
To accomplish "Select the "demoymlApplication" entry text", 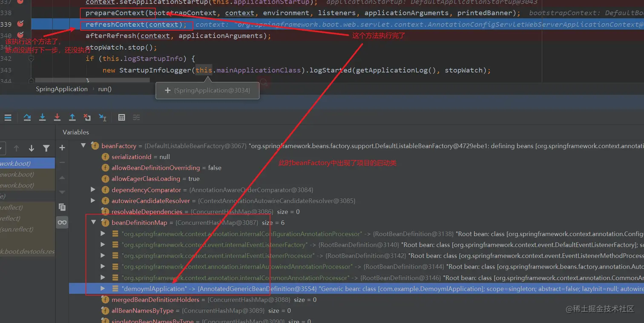I will (154, 289).
